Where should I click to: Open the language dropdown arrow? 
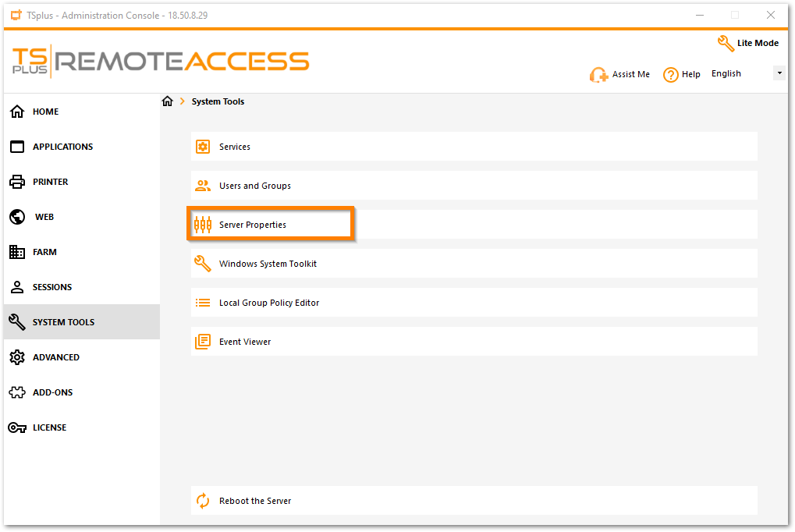(779, 73)
